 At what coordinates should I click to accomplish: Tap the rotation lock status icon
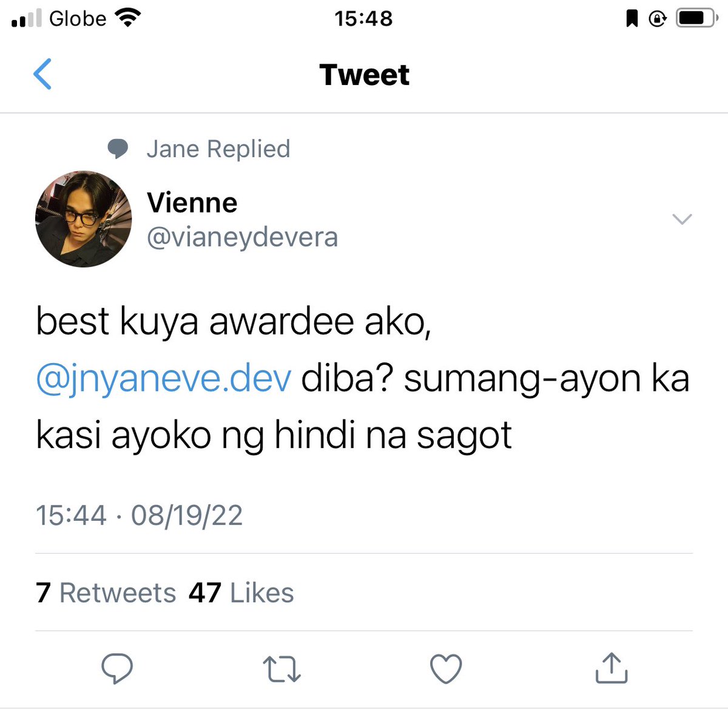pyautogui.click(x=658, y=19)
